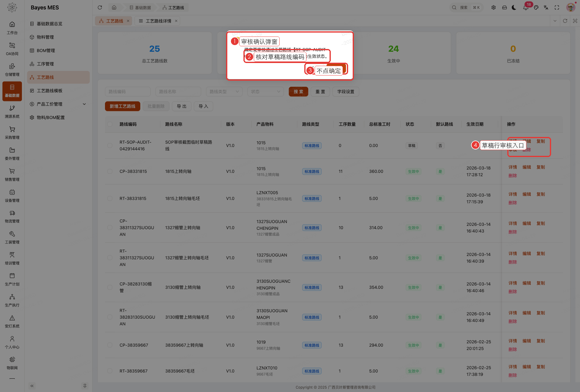Expand the 产品工价管理 menu
The height and width of the screenshot is (392, 580).
click(58, 104)
